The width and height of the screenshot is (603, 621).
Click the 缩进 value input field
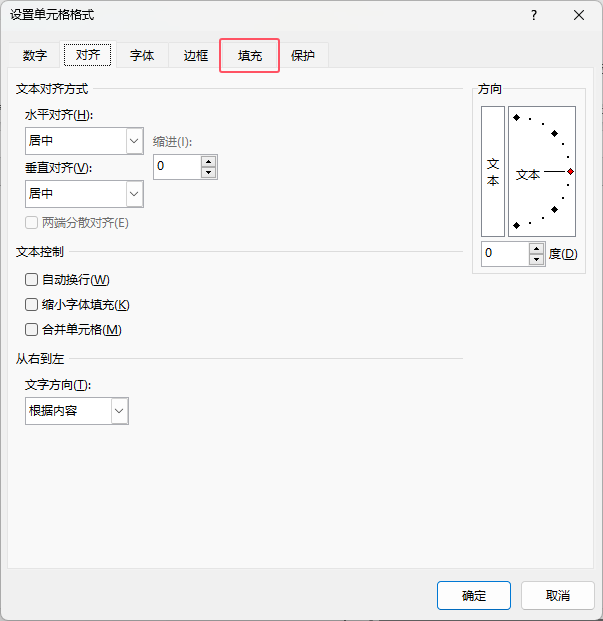[x=177, y=167]
